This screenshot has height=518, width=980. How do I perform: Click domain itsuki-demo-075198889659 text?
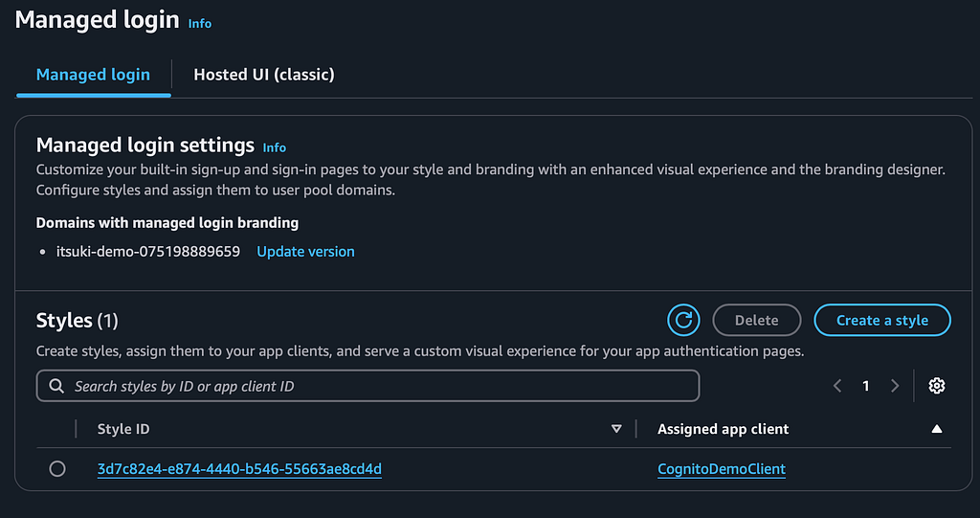(148, 252)
